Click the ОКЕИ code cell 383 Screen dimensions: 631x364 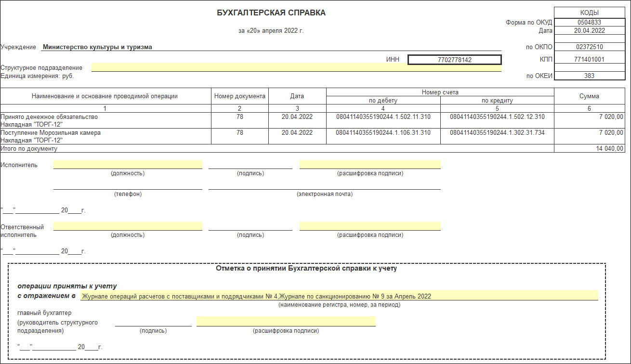(589, 76)
